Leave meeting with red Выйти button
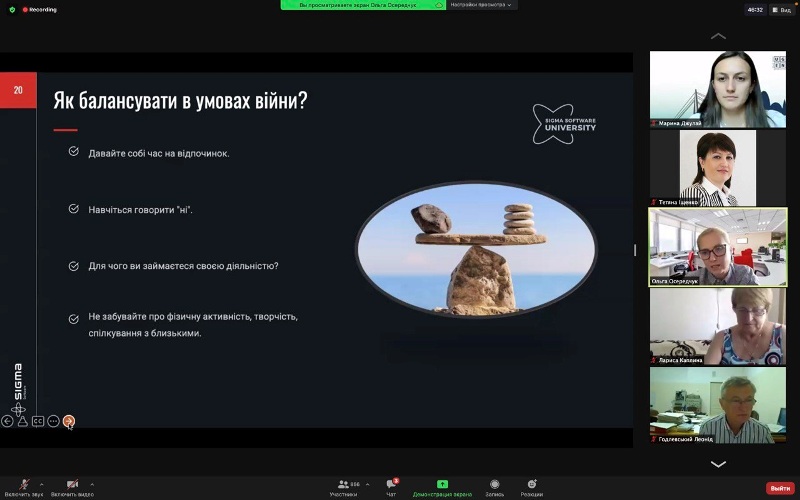 click(780, 488)
